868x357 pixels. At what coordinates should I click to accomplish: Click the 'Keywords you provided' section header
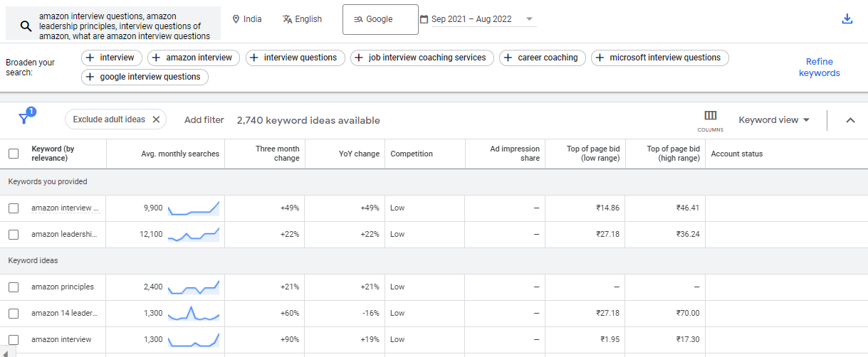[48, 182]
